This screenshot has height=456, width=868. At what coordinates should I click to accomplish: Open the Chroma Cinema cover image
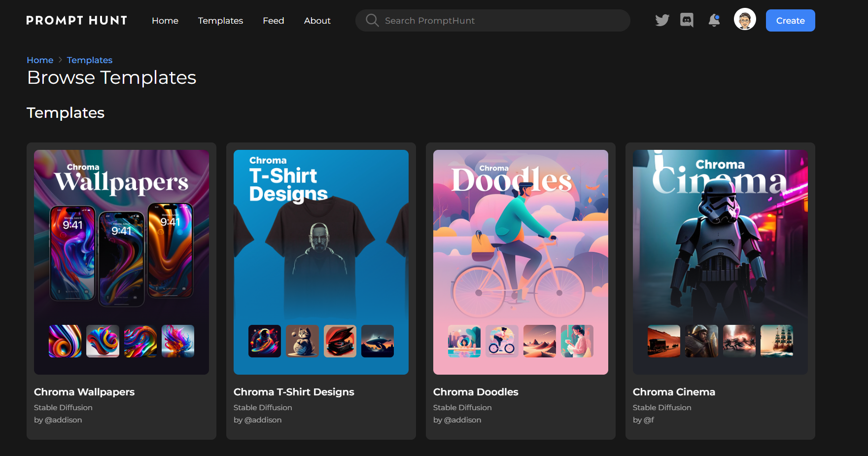(x=720, y=262)
